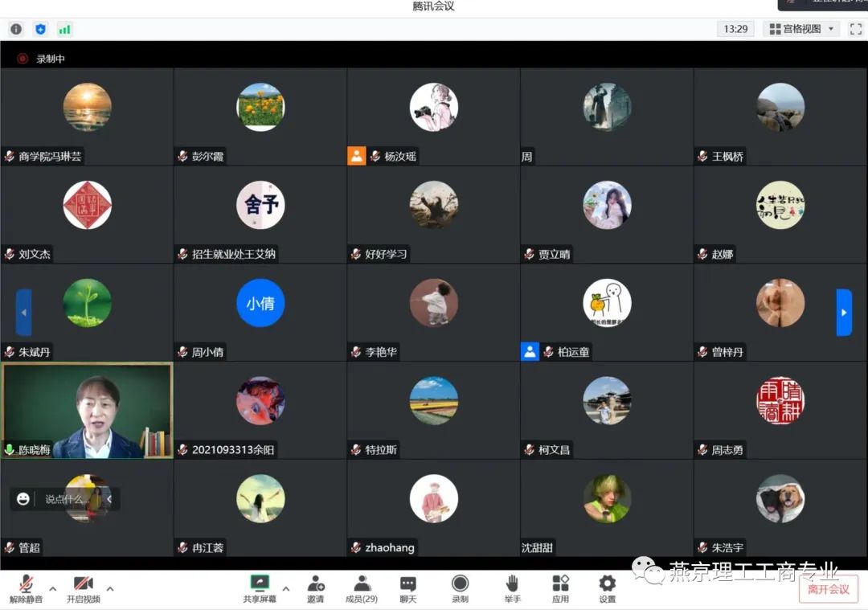Click the blue security shield icon

point(40,29)
